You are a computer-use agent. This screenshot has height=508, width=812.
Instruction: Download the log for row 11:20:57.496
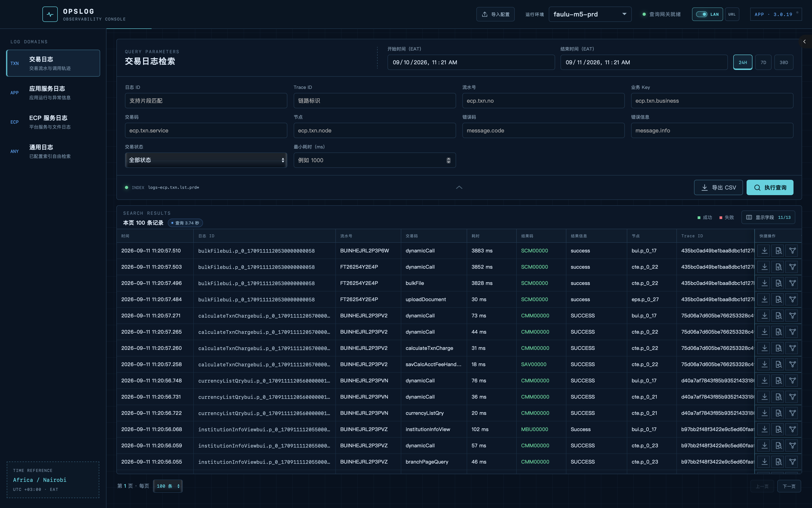(764, 283)
